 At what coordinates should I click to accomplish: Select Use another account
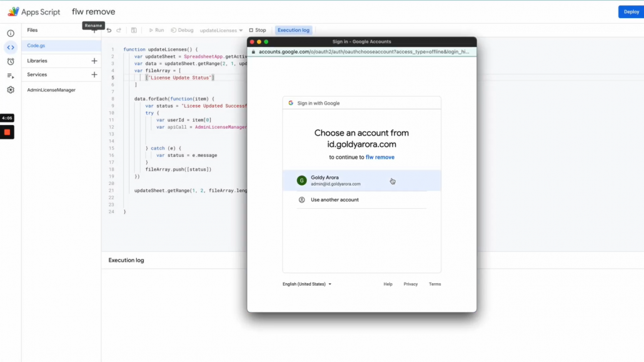point(362,199)
